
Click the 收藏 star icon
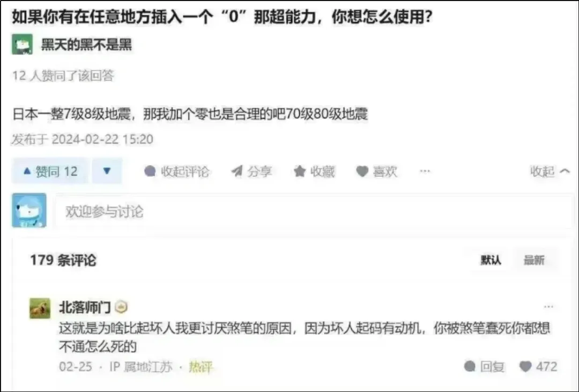coord(300,171)
